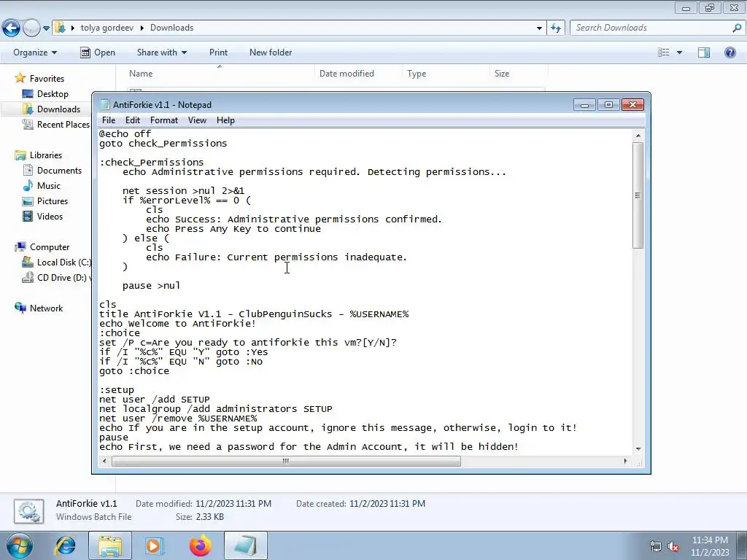Viewport: 747px width, 560px height.
Task: Click the Explorer forward arrow button
Action: point(31,28)
